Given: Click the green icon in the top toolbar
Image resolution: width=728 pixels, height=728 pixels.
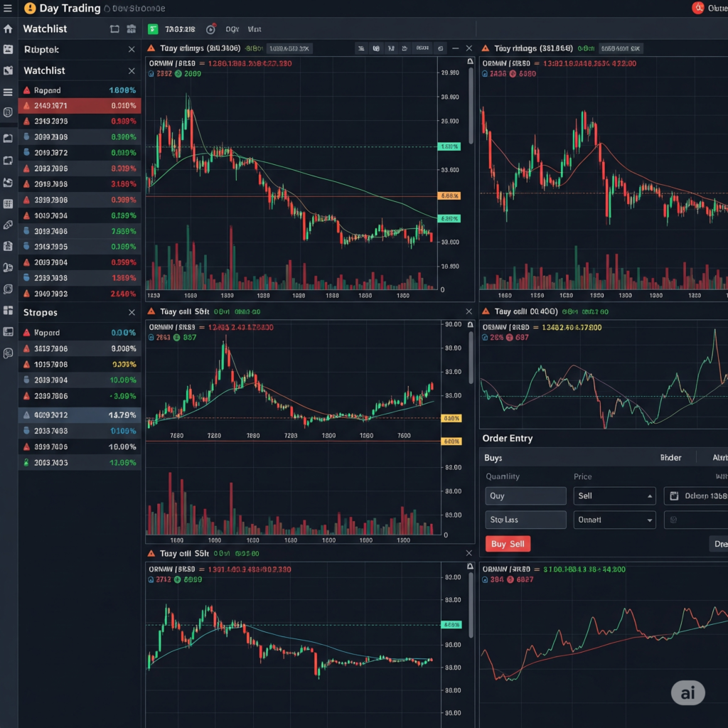Looking at the screenshot, I should tap(152, 29).
